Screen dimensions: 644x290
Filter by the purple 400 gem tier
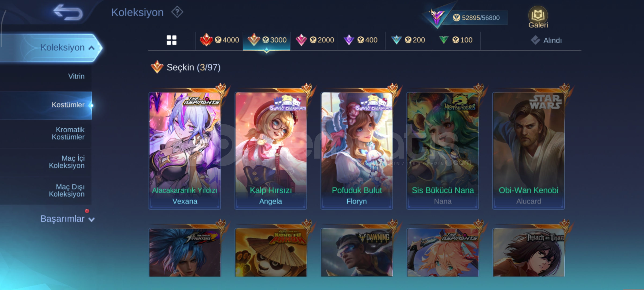(x=361, y=40)
